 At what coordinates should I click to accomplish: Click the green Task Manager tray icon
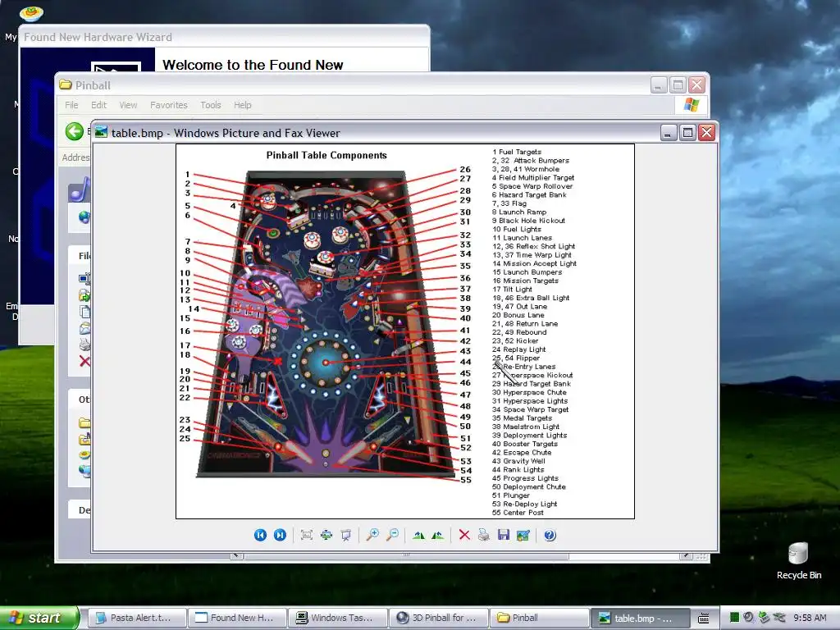click(x=734, y=618)
